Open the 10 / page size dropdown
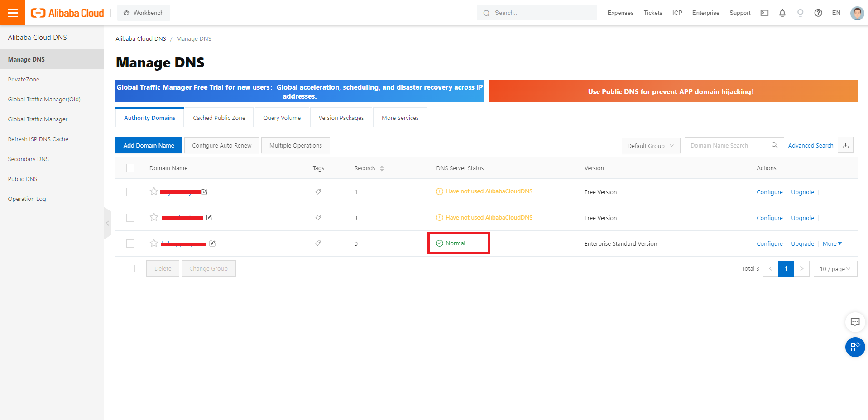 click(x=835, y=269)
